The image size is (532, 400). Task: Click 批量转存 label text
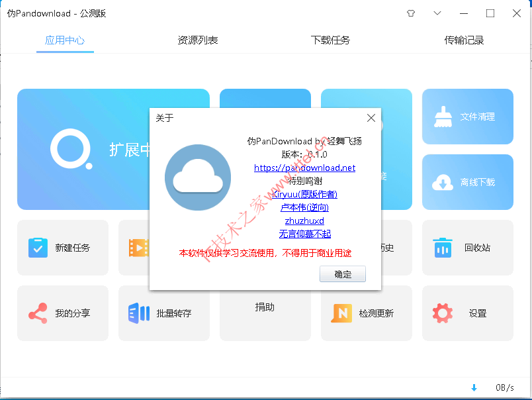[174, 313]
